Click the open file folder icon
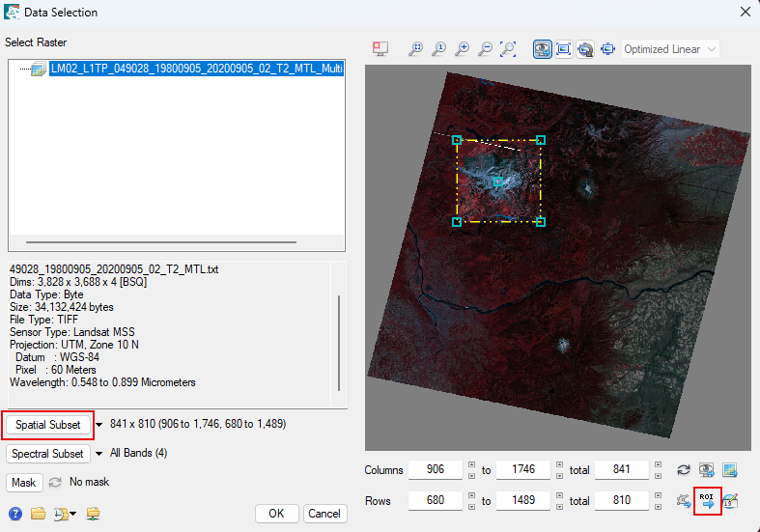This screenshot has height=532, width=760. click(38, 514)
